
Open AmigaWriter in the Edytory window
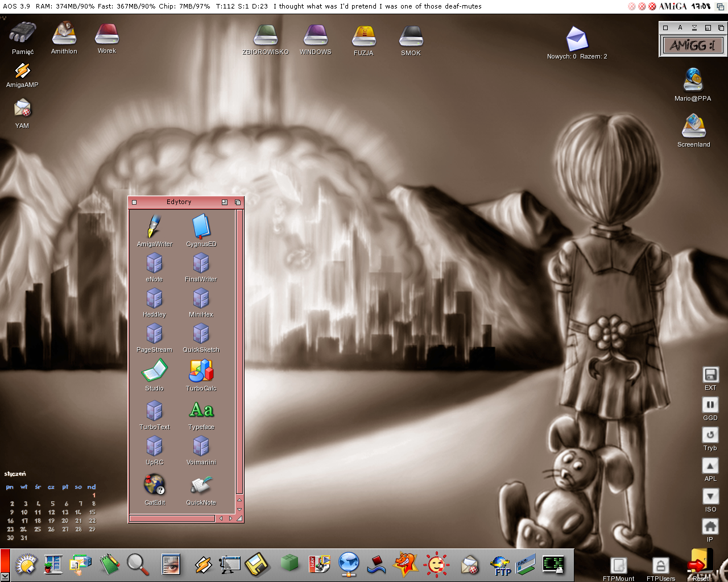coord(154,227)
